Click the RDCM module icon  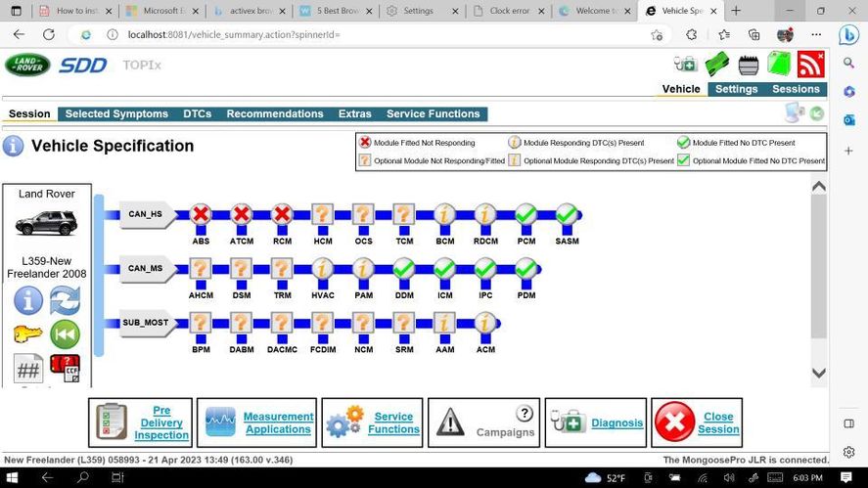point(485,214)
